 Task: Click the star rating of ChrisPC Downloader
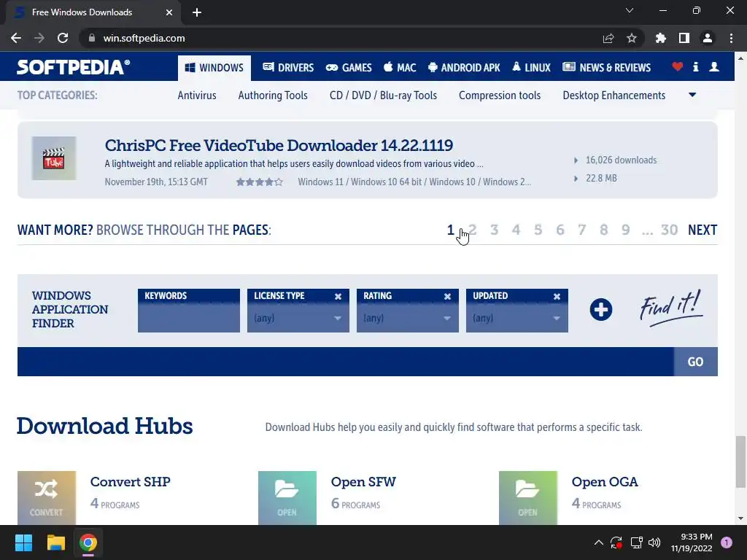coord(260,182)
